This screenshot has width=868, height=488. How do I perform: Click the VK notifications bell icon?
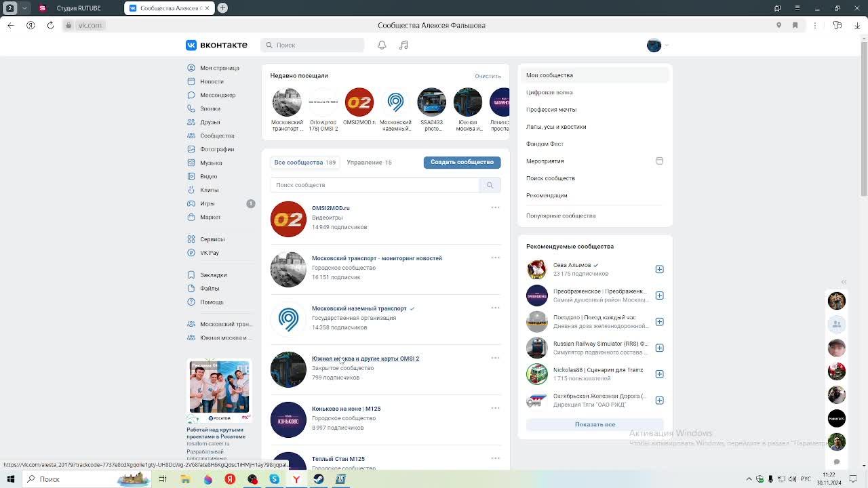click(x=382, y=45)
